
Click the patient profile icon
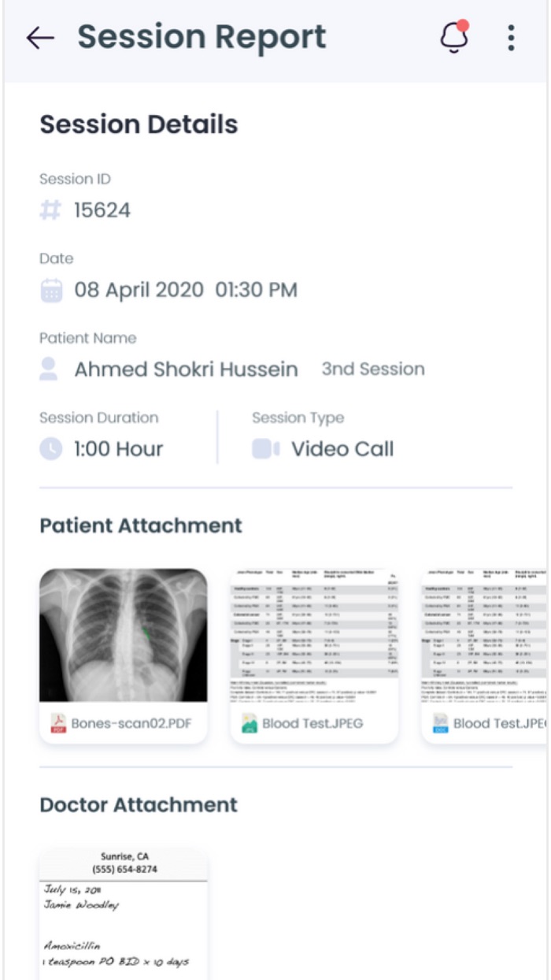click(x=49, y=367)
